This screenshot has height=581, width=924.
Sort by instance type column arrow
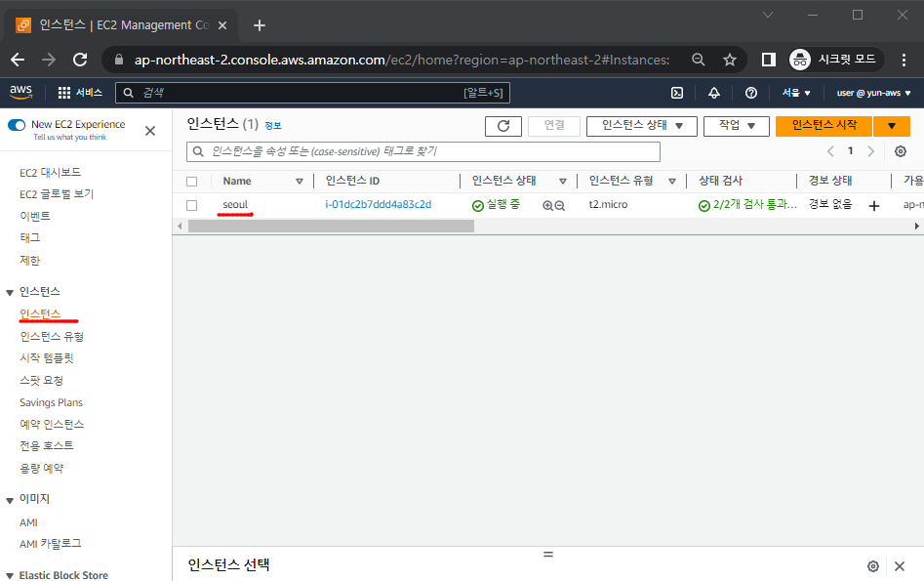pos(672,181)
